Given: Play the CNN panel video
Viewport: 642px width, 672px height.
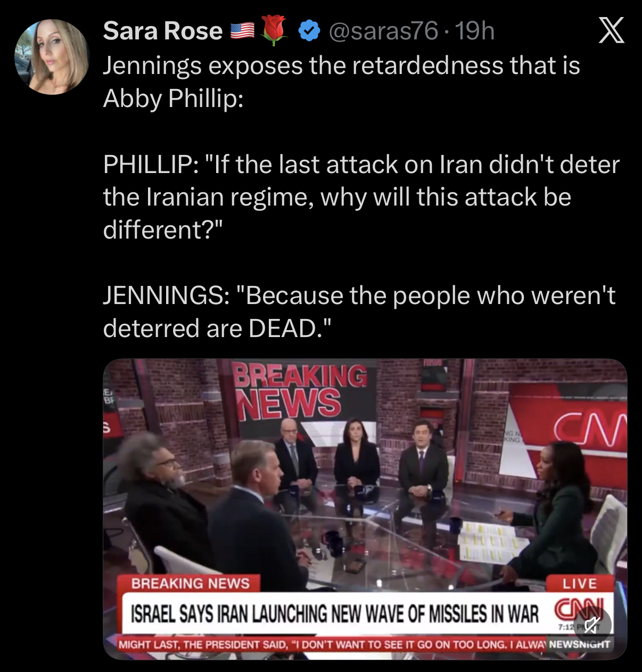Looking at the screenshot, I should [x=365, y=509].
